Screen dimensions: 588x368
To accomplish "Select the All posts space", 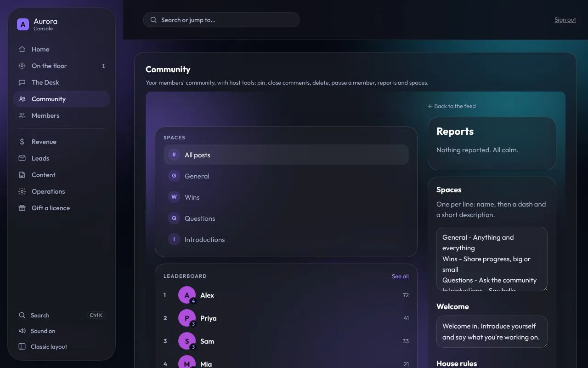I will pyautogui.click(x=286, y=155).
